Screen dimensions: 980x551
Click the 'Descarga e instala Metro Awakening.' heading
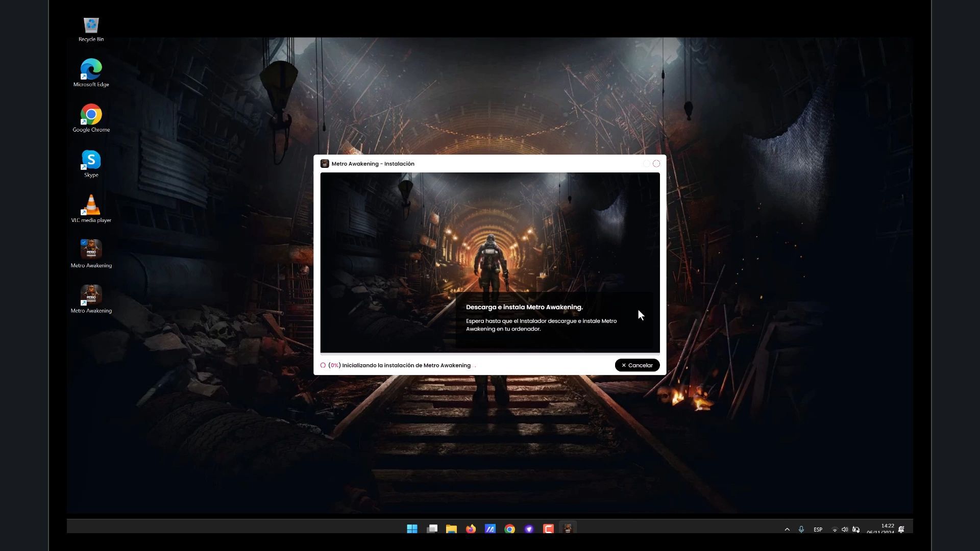524,307
